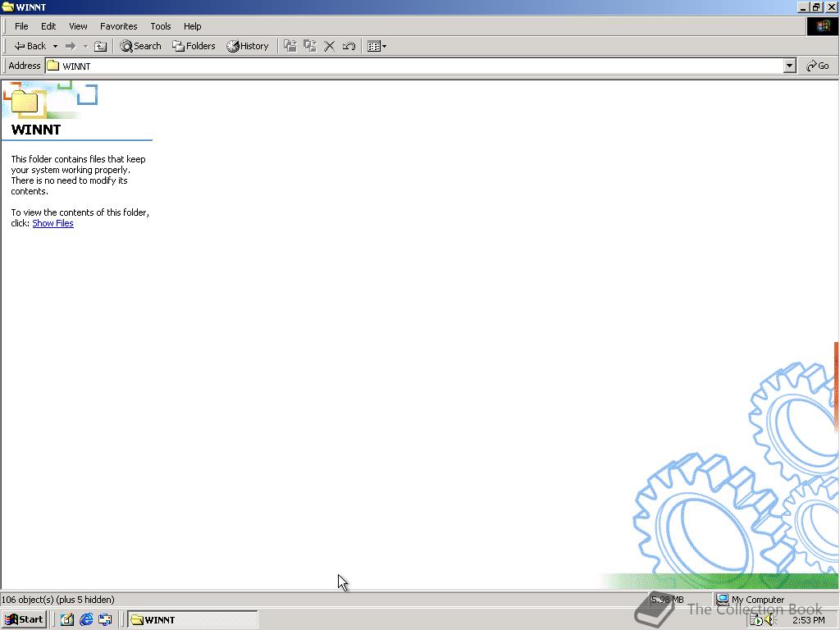840x630 pixels.
Task: Click the tray icon left of speaker
Action: (756, 620)
